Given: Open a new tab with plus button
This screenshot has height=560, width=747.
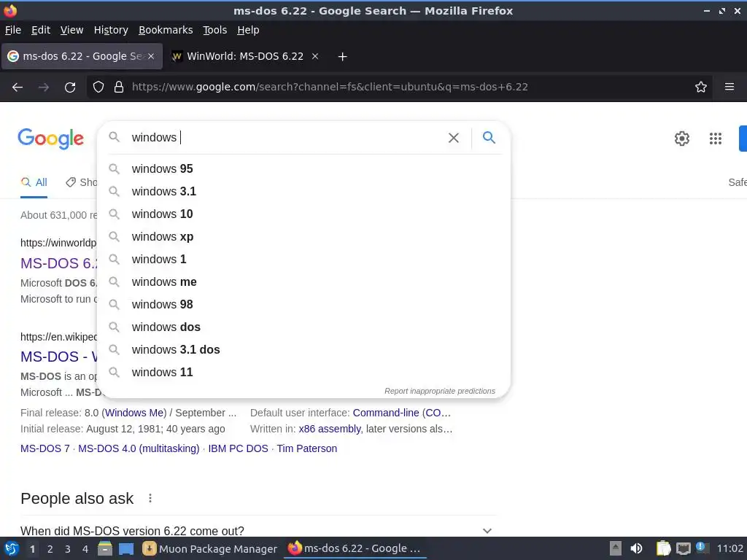Looking at the screenshot, I should coord(342,57).
